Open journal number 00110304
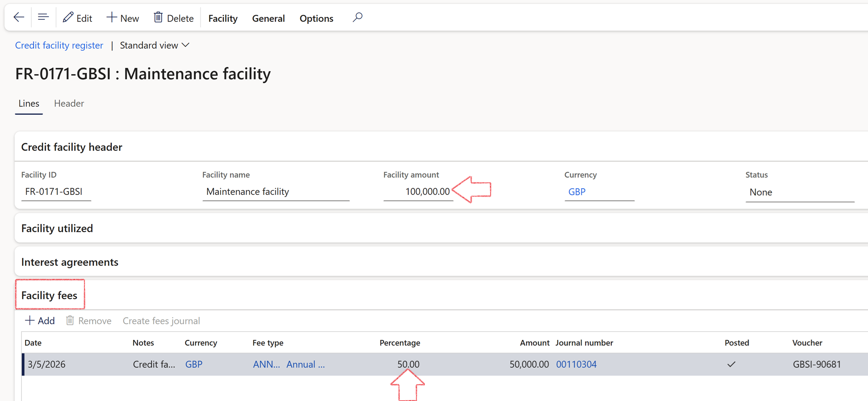Image resolution: width=868 pixels, height=401 pixels. pos(576,364)
